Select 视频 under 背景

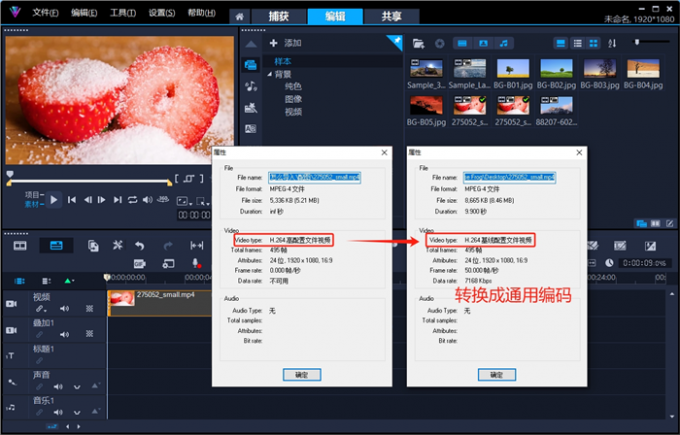coord(293,112)
